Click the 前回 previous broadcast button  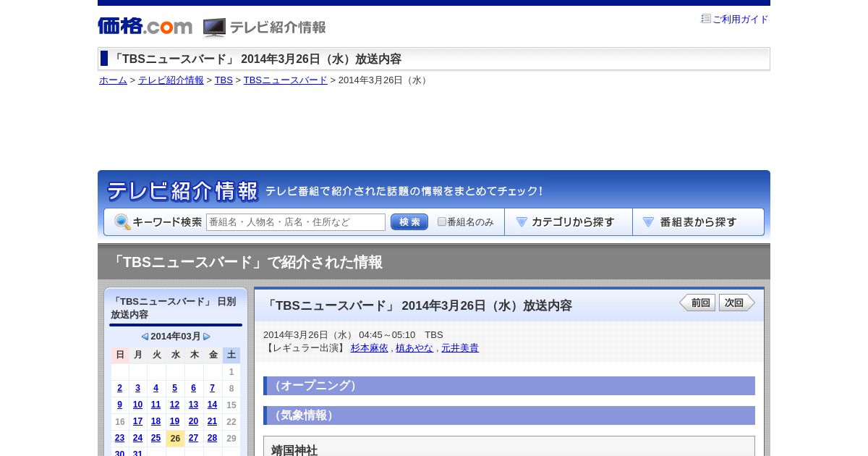697,303
